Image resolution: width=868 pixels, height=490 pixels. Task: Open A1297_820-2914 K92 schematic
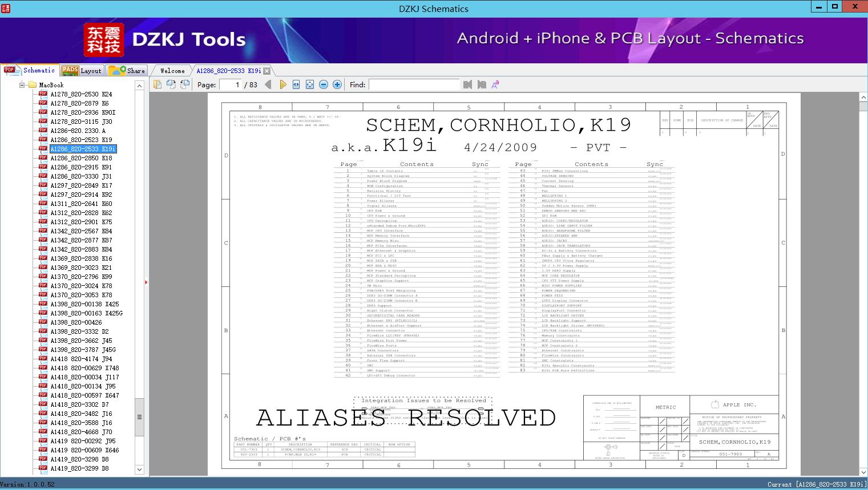pyautogui.click(x=81, y=195)
